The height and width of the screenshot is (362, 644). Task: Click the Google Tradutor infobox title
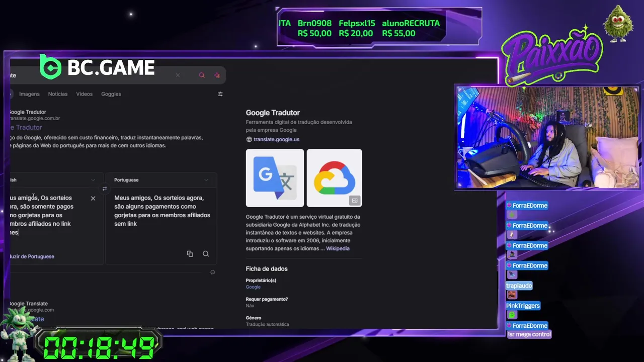(x=273, y=113)
